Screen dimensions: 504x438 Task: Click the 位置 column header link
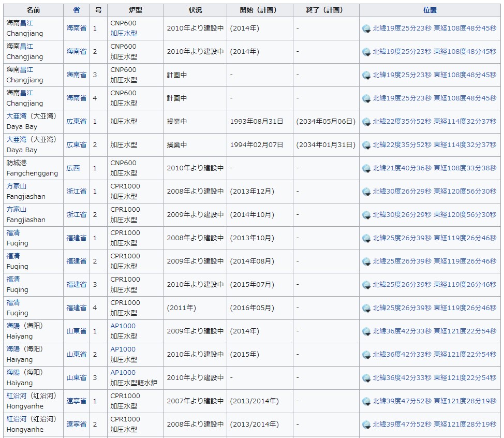(x=429, y=10)
